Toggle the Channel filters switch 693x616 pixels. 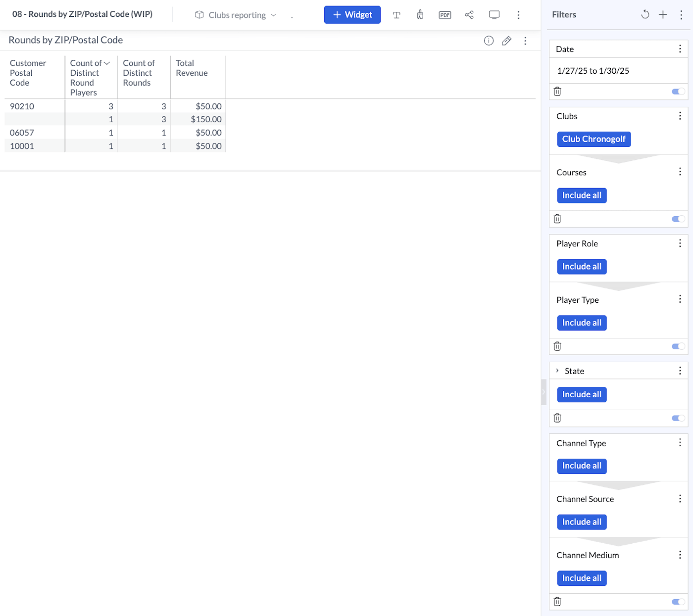click(x=678, y=602)
